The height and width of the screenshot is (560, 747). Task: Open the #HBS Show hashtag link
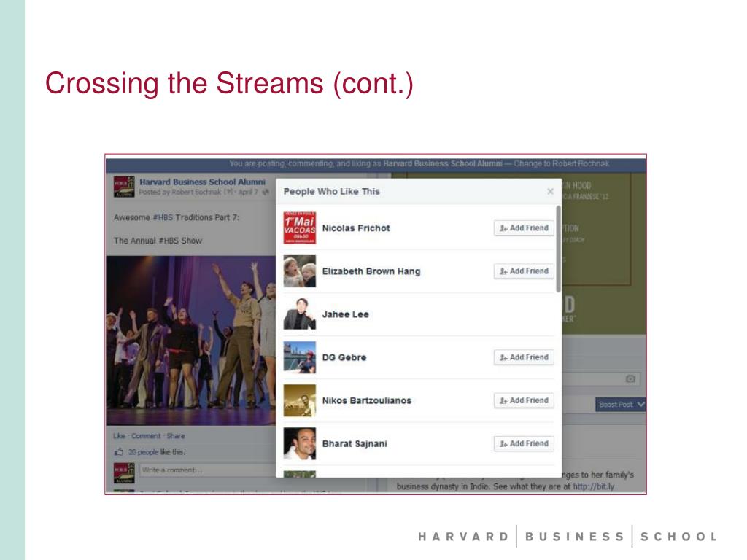tap(180, 241)
